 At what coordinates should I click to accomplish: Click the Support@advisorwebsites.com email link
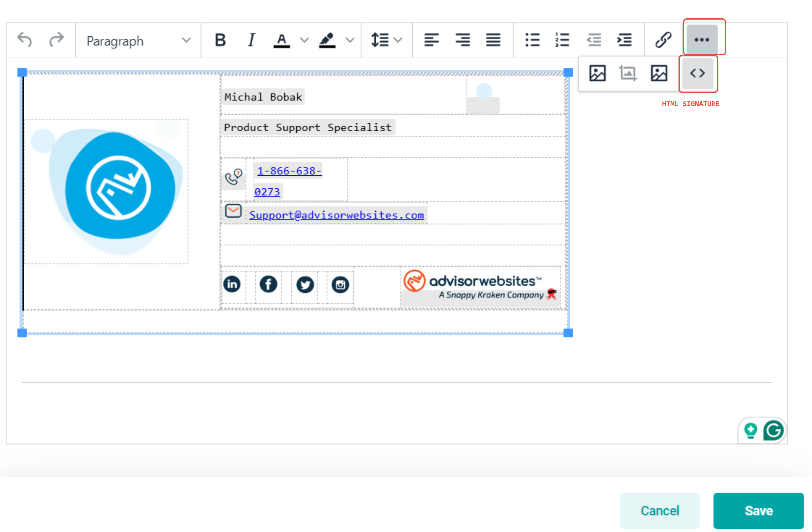pyautogui.click(x=336, y=215)
